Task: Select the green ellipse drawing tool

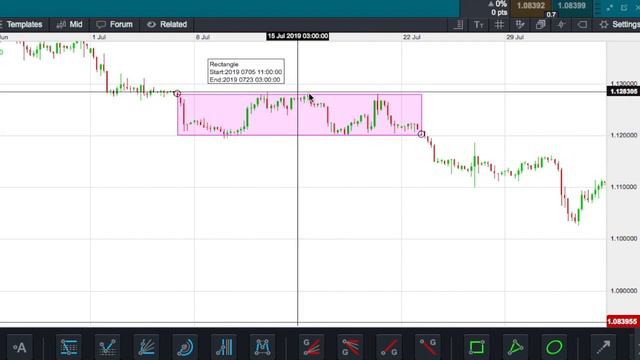Action: (554, 347)
